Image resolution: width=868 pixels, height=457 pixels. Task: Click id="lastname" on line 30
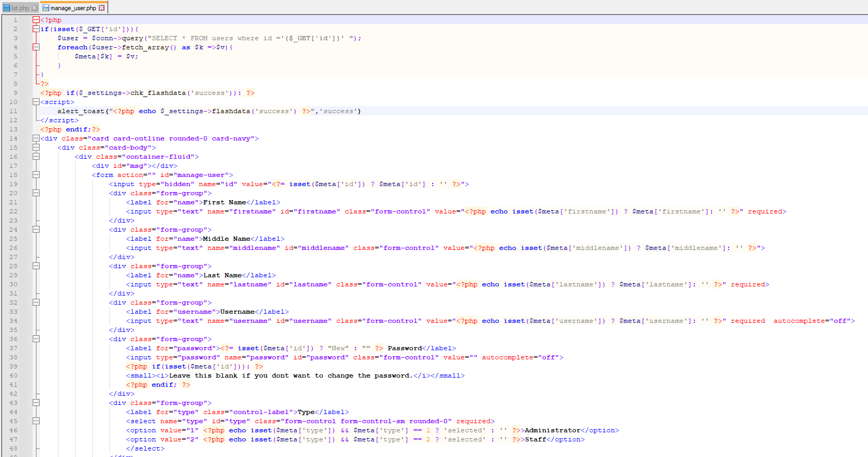tap(303, 284)
